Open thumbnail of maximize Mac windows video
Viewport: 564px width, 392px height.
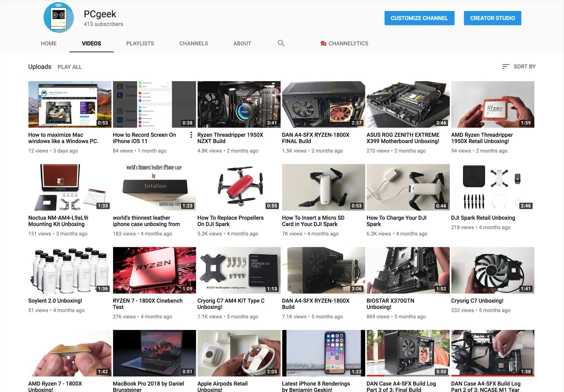pos(70,104)
